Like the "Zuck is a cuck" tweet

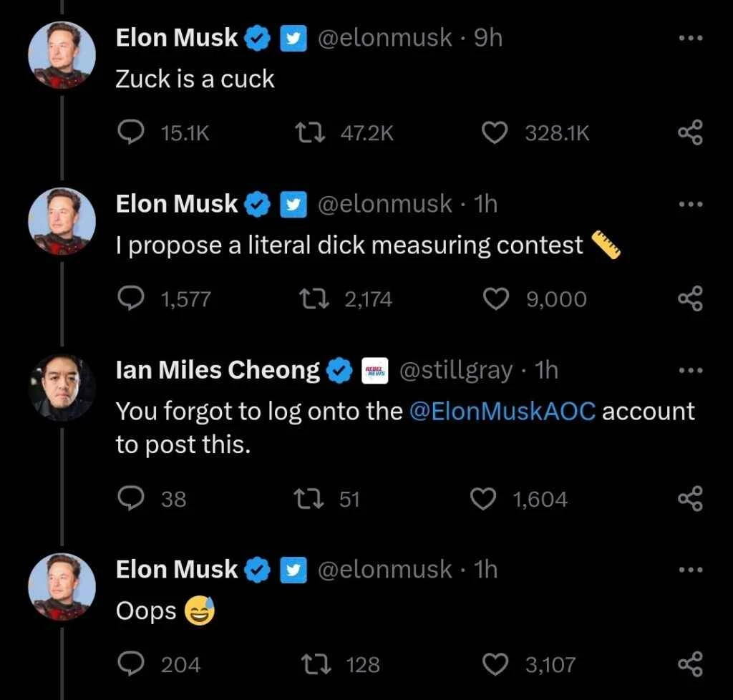(x=495, y=133)
